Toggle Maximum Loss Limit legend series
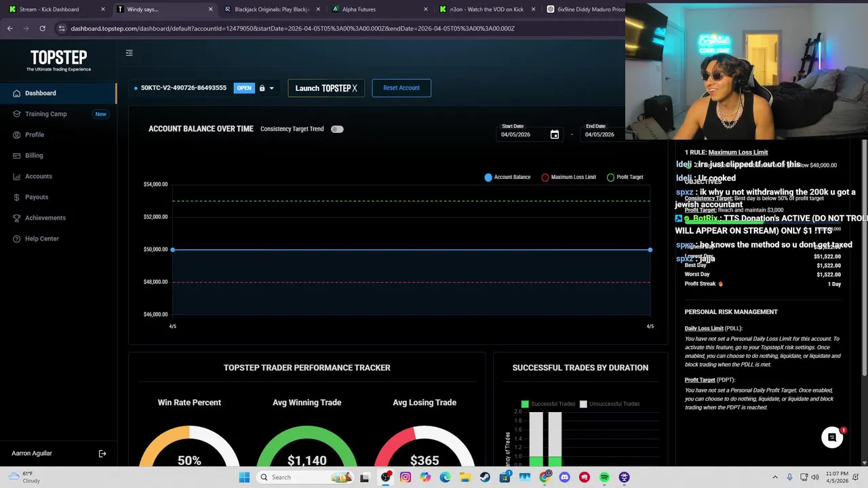This screenshot has width=868, height=488. (x=568, y=177)
